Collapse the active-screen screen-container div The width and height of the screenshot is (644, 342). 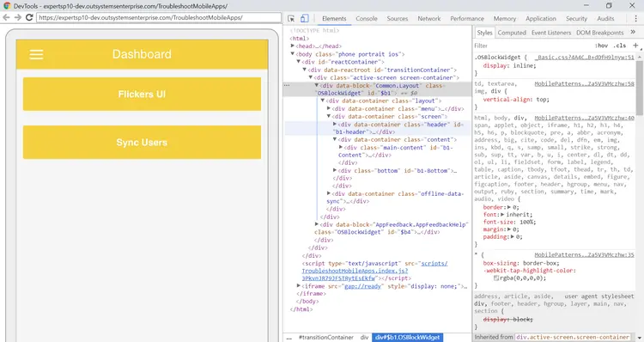[311, 77]
